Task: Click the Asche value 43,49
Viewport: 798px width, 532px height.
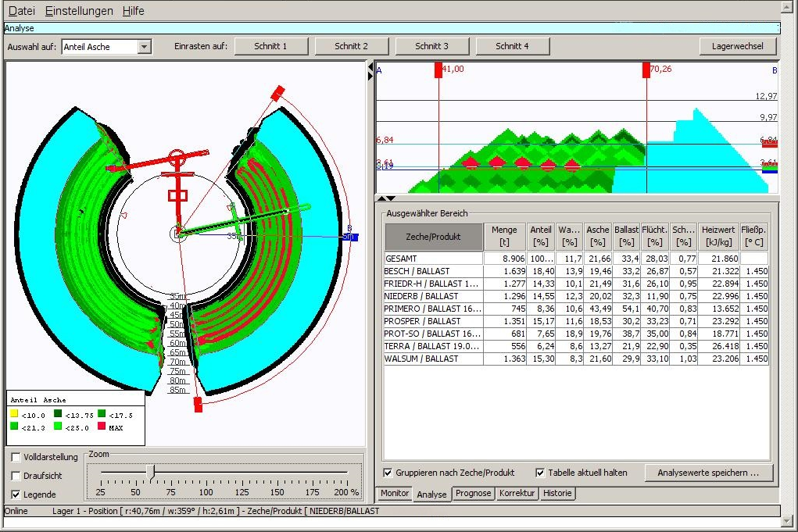Action: (x=599, y=309)
